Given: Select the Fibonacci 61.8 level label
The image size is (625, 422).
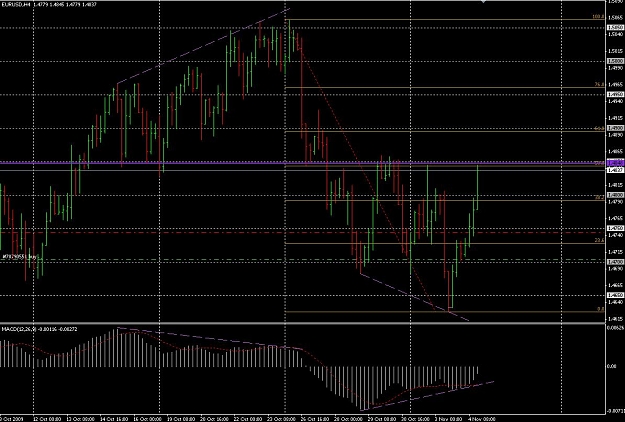Looking at the screenshot, I should (x=599, y=128).
